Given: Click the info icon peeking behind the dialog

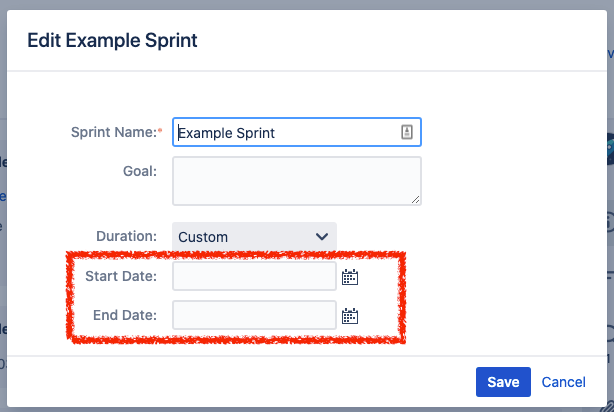Looking at the screenshot, I should [x=610, y=222].
